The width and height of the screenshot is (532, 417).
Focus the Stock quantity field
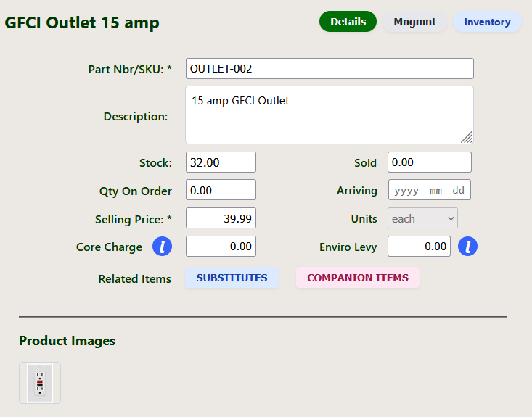click(221, 162)
